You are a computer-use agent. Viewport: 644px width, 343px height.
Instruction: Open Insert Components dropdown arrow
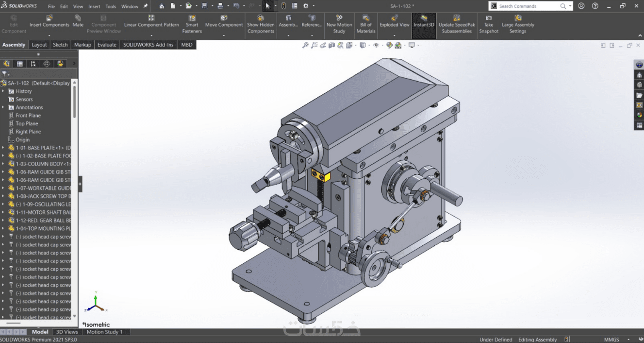coord(50,35)
